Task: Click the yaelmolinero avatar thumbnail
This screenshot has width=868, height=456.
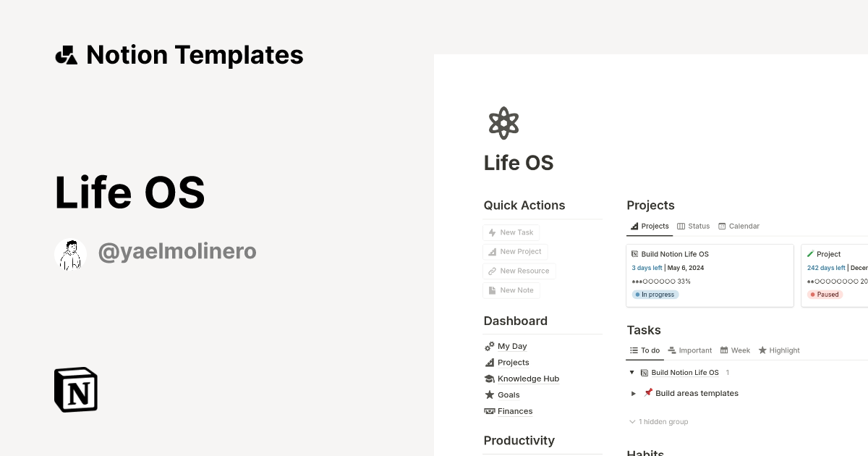Action: pyautogui.click(x=70, y=253)
